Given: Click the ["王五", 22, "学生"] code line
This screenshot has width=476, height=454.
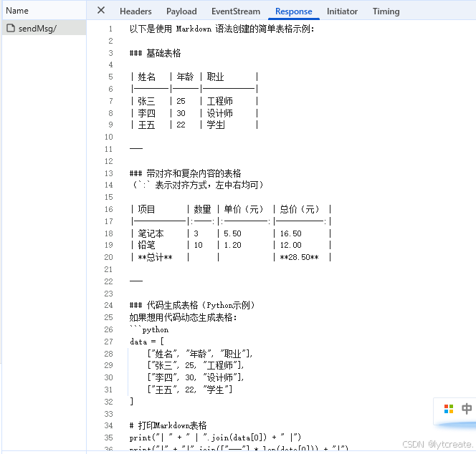Looking at the screenshot, I should [x=190, y=390].
